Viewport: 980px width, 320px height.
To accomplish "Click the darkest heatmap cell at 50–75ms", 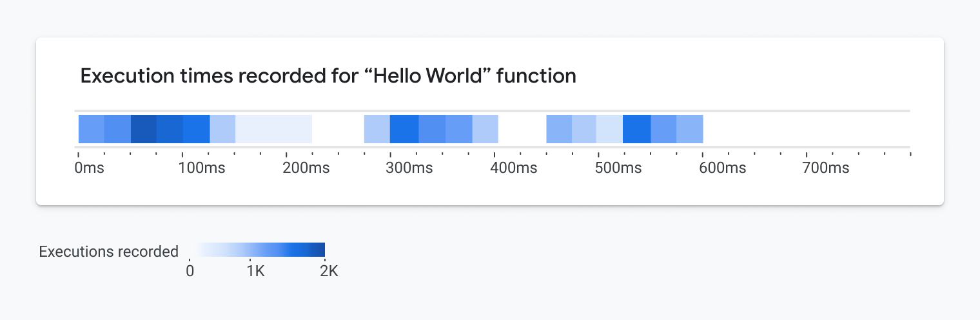I will click(x=144, y=128).
